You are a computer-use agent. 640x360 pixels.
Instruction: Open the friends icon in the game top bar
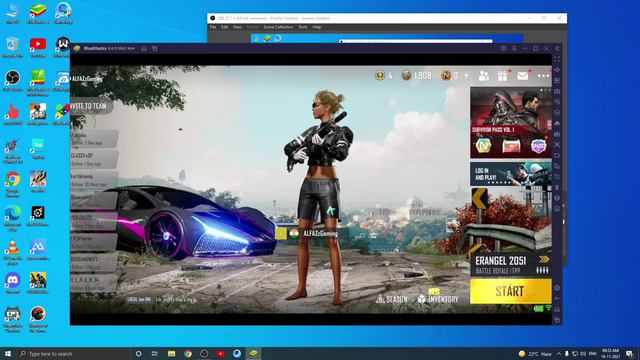coord(484,76)
